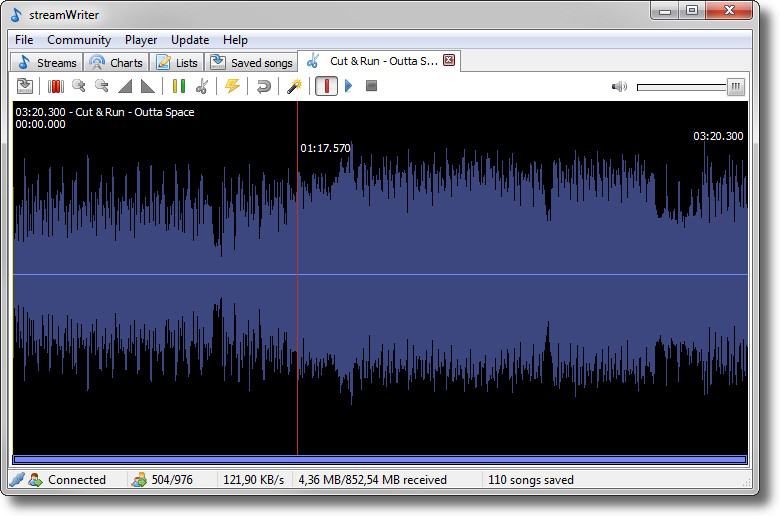
Task: Stop playback with the square stop button
Action: [371, 86]
